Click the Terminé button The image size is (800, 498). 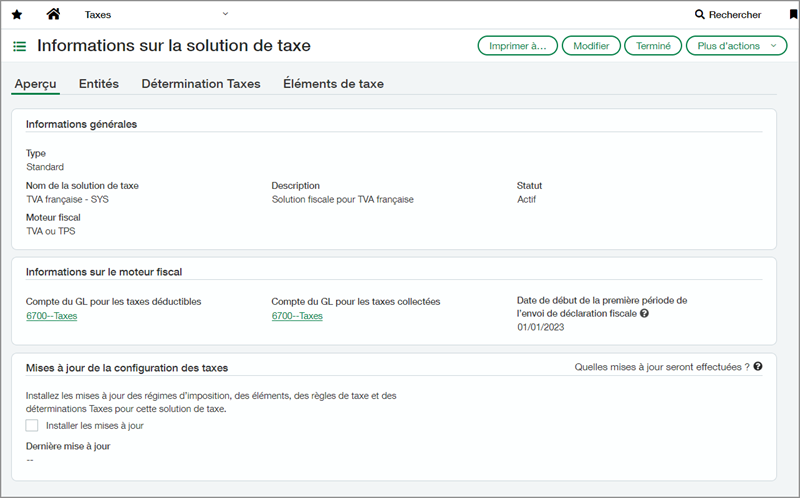coord(653,46)
